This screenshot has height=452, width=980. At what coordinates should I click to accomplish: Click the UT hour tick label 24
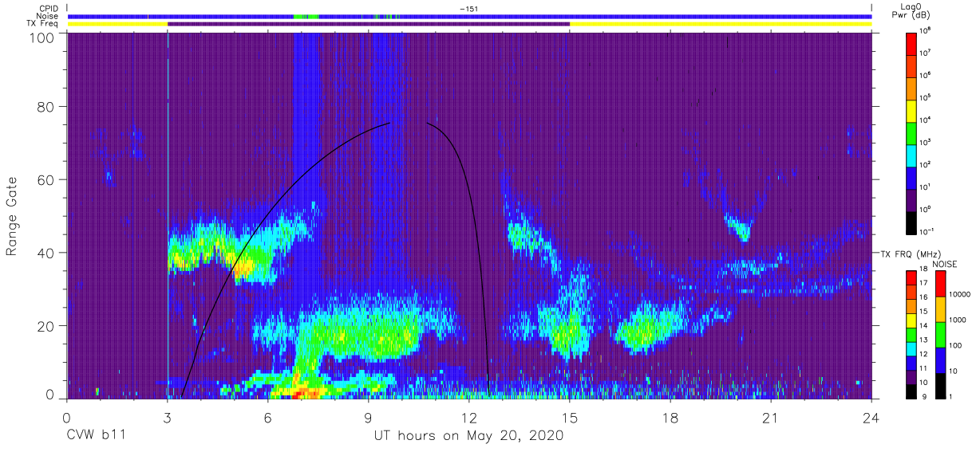point(871,418)
